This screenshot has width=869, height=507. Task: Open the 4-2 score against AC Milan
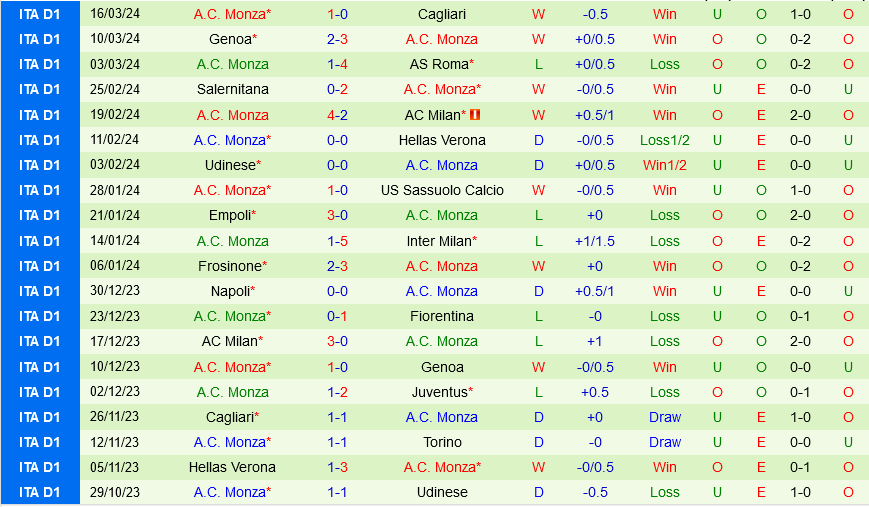[x=337, y=115]
